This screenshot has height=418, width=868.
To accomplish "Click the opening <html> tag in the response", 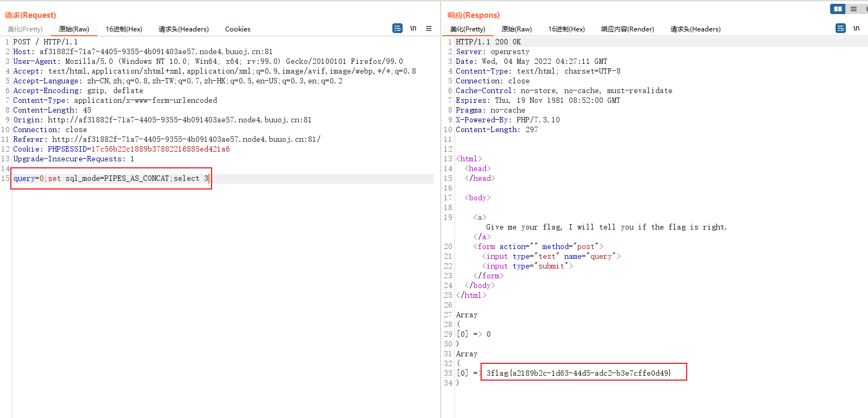I will point(469,159).
